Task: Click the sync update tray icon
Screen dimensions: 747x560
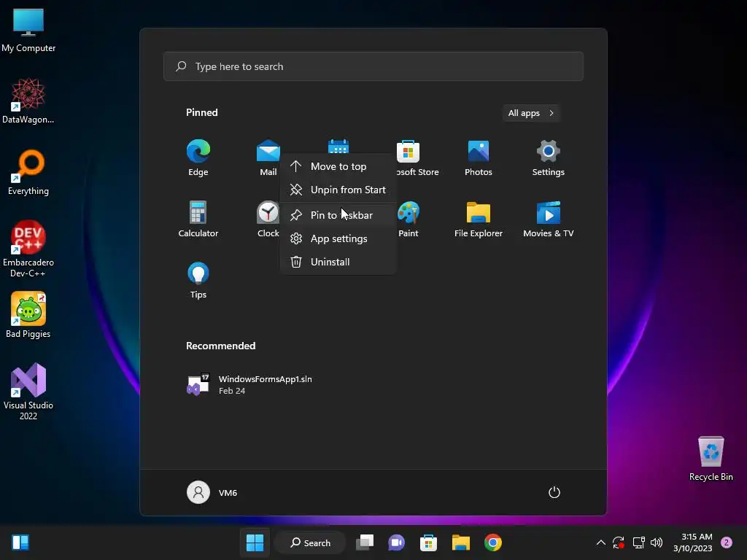Action: pyautogui.click(x=619, y=542)
